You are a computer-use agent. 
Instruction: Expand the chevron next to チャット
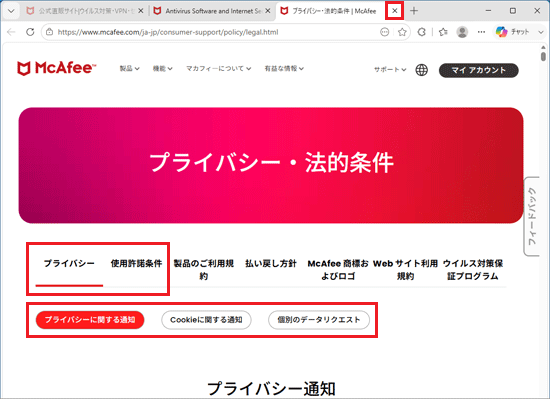pyautogui.click(x=541, y=32)
